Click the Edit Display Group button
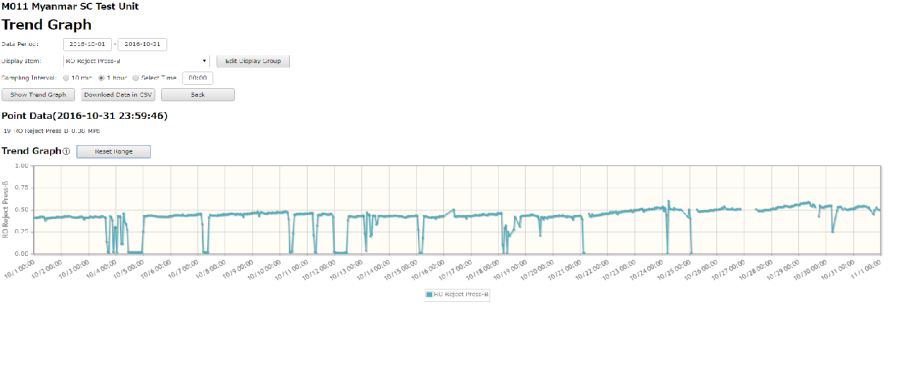This screenshot has width=903, height=373. tap(253, 61)
